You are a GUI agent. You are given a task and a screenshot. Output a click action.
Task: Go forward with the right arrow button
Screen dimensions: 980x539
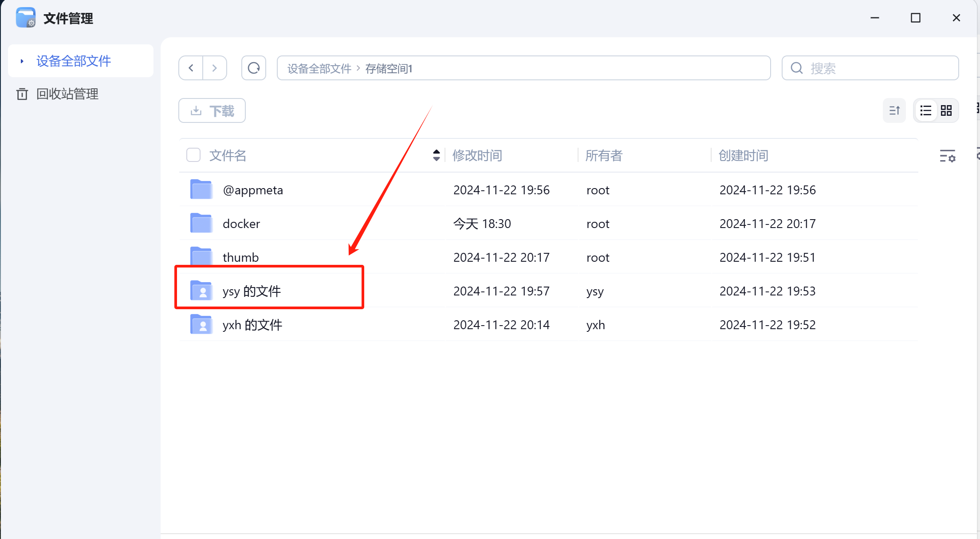coord(215,68)
